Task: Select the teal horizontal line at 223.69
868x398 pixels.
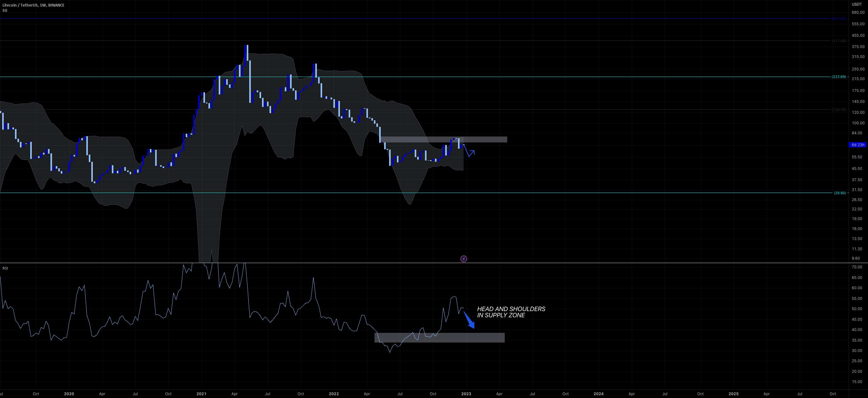Action: (x=415, y=77)
